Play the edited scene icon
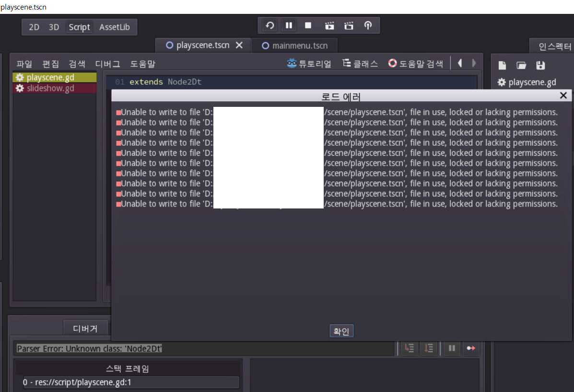Image resolution: width=574 pixels, height=392 pixels. 329,25
